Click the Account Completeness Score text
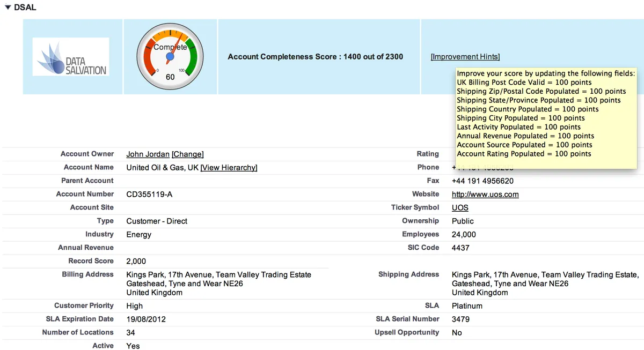644x350 pixels. pos(316,57)
